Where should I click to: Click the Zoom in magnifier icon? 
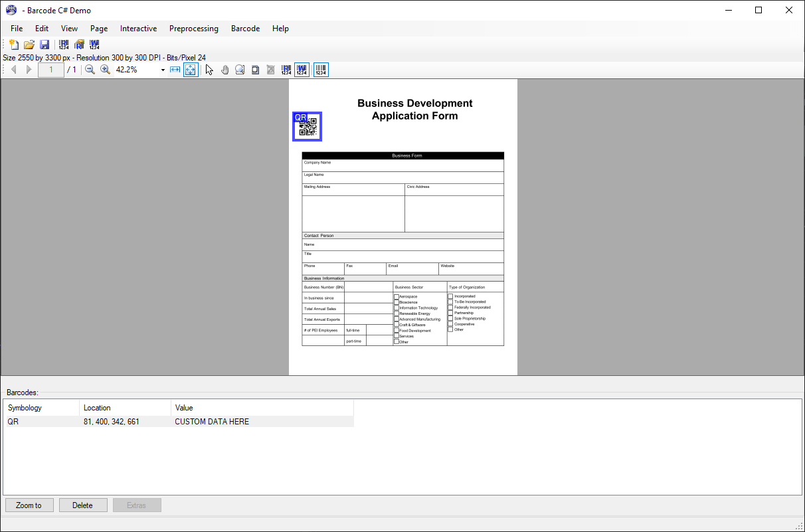105,70
